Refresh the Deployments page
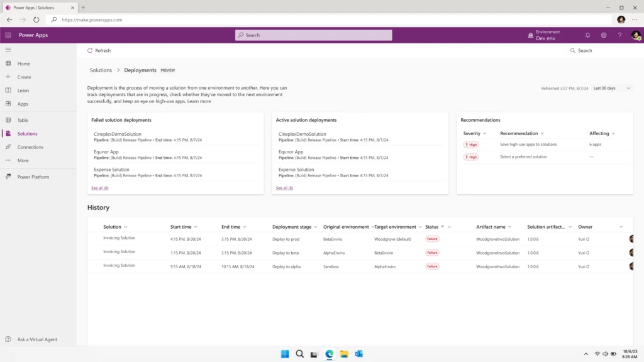 [99, 50]
